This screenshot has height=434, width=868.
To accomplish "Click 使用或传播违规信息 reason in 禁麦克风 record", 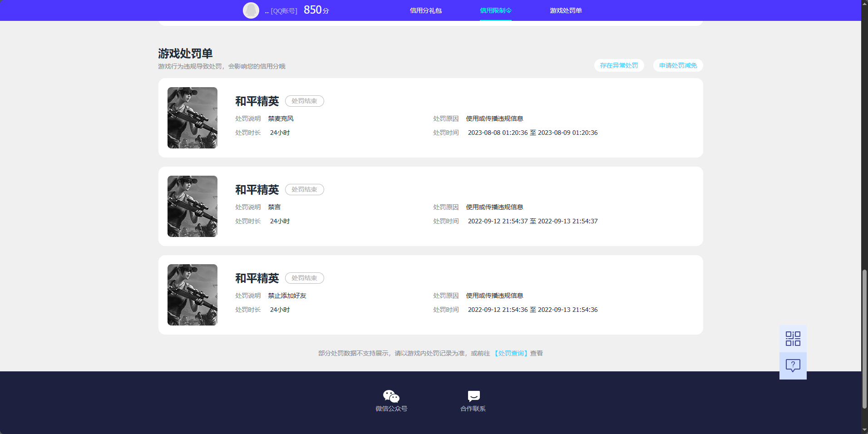I will pyautogui.click(x=494, y=118).
